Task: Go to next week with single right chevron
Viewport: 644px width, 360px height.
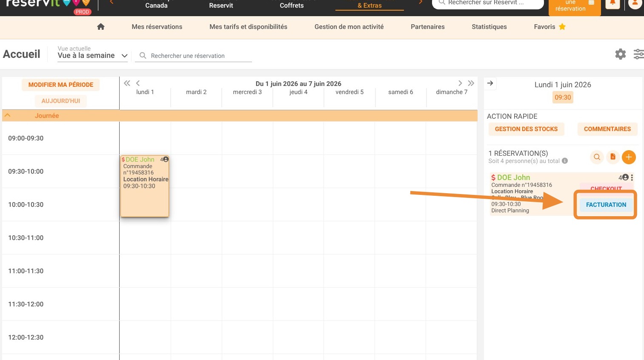Action: (460, 83)
